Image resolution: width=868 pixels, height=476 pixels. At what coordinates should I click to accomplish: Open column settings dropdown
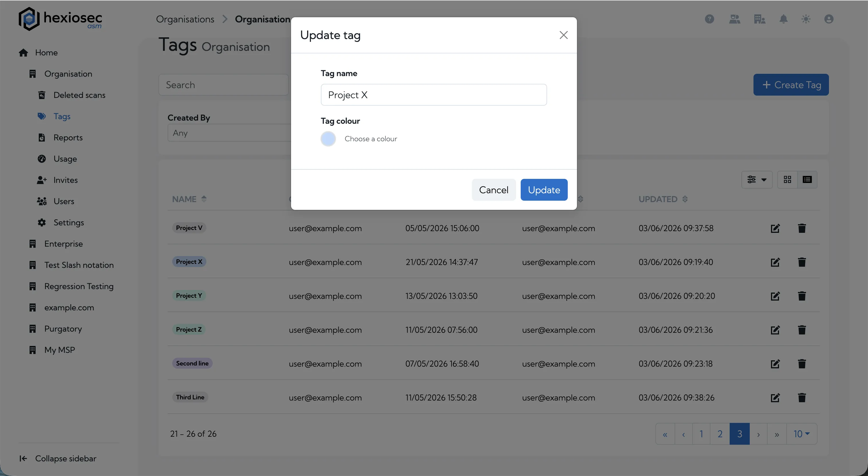pyautogui.click(x=757, y=180)
